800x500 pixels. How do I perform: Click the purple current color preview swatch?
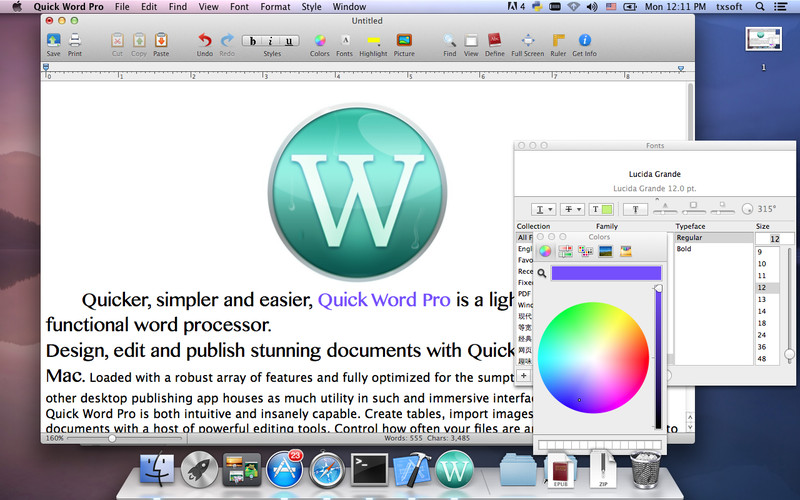[x=606, y=273]
